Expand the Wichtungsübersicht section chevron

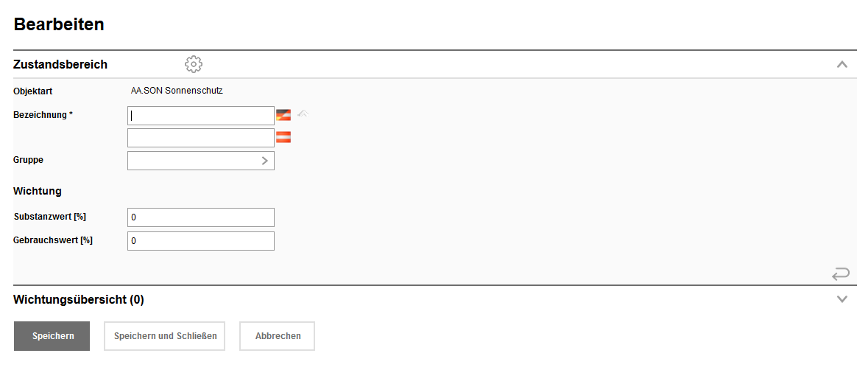842,299
